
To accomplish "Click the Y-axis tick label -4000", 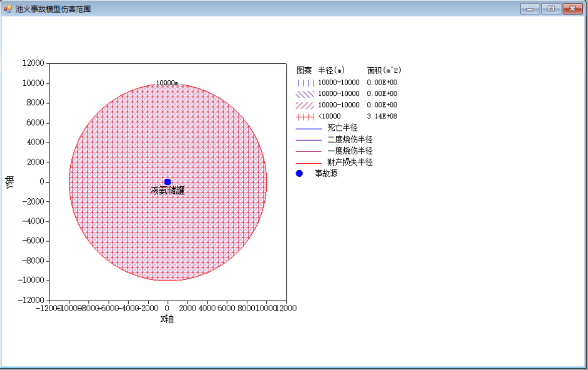I will click(x=33, y=221).
